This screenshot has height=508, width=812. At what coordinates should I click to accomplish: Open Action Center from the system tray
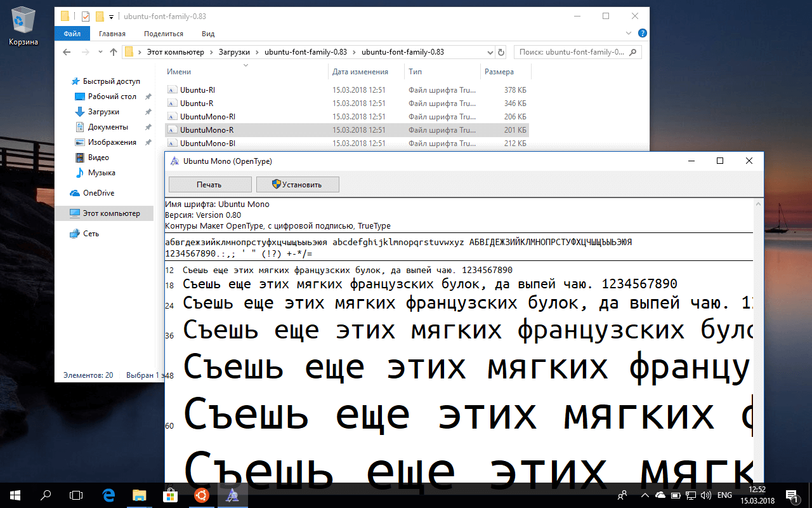click(791, 495)
